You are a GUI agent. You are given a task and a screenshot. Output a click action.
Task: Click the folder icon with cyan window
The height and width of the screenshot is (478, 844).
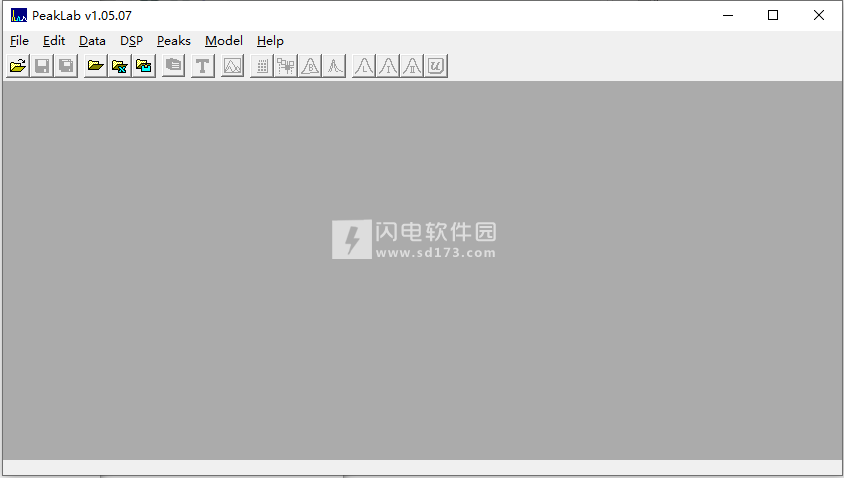[x=144, y=66]
